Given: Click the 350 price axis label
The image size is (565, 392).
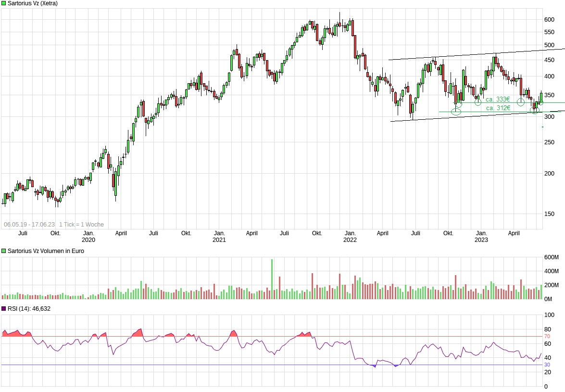Looking at the screenshot, I should coord(549,95).
